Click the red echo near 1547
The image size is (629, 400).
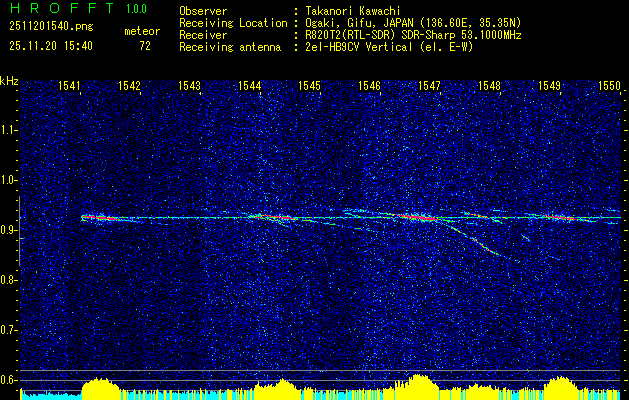pyautogui.click(x=419, y=217)
